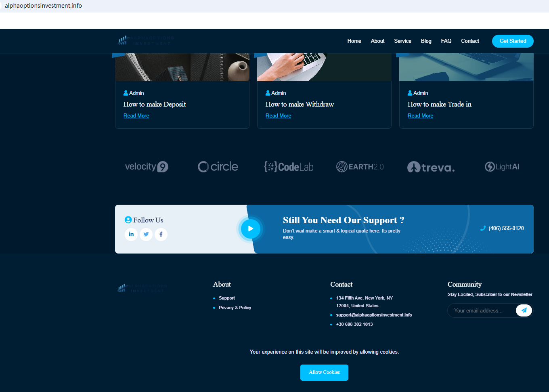Call the (406) 555-0120 support number

(506, 228)
